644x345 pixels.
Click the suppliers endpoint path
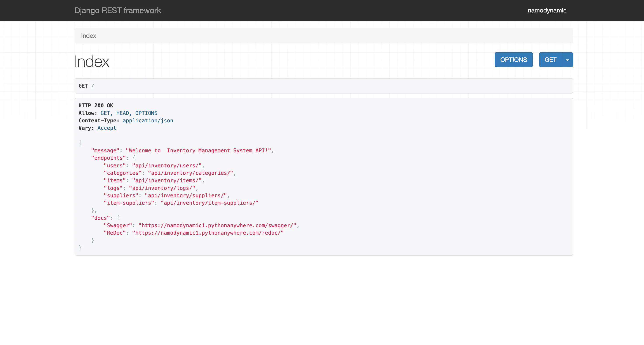pyautogui.click(x=187, y=195)
